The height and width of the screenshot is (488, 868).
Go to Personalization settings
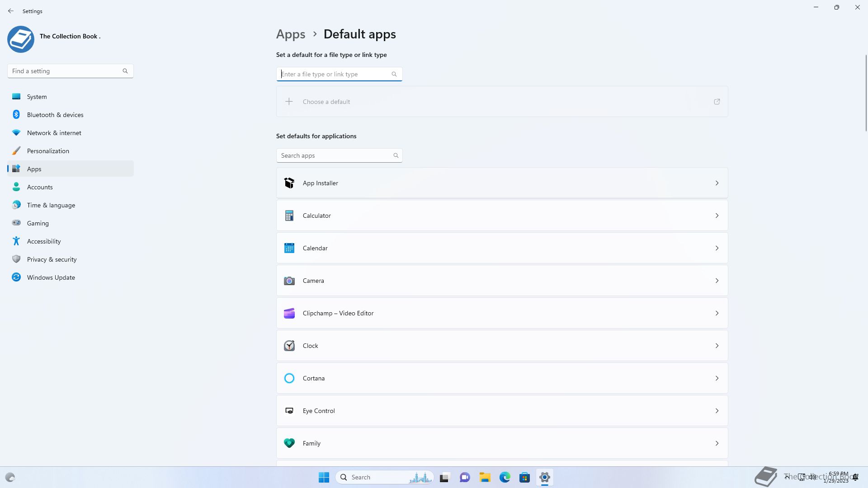click(71, 151)
